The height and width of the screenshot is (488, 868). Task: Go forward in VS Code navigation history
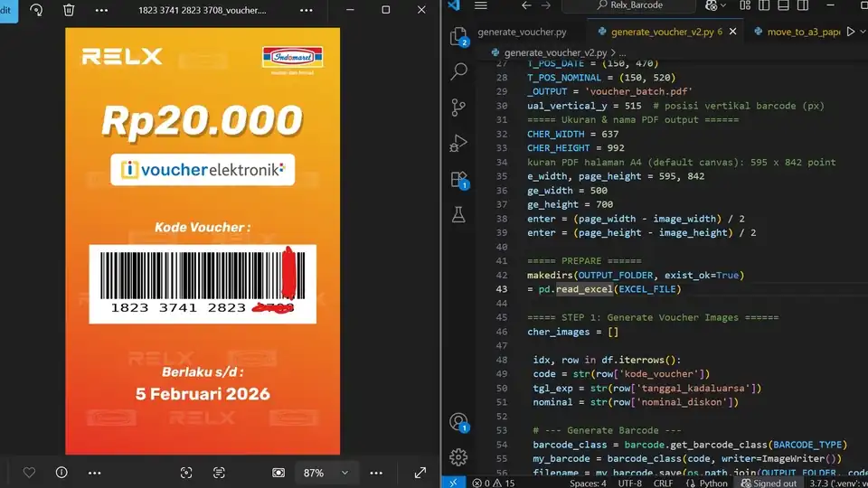point(546,5)
